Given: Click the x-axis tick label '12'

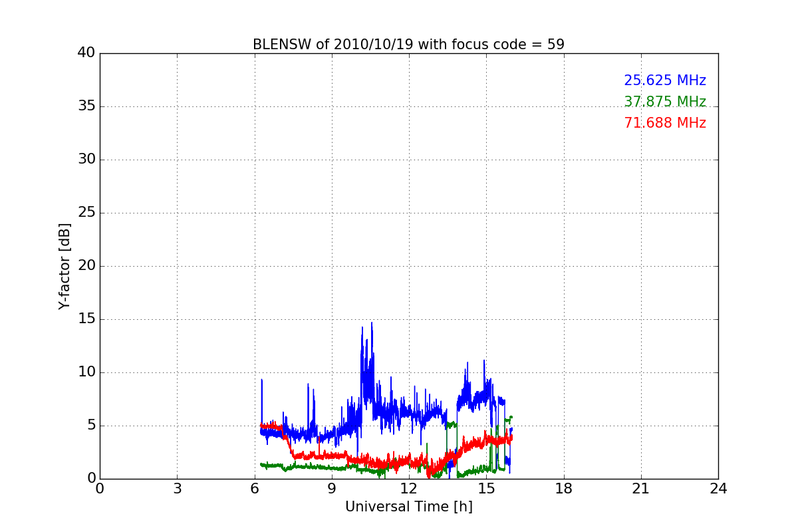Looking at the screenshot, I should (409, 489).
